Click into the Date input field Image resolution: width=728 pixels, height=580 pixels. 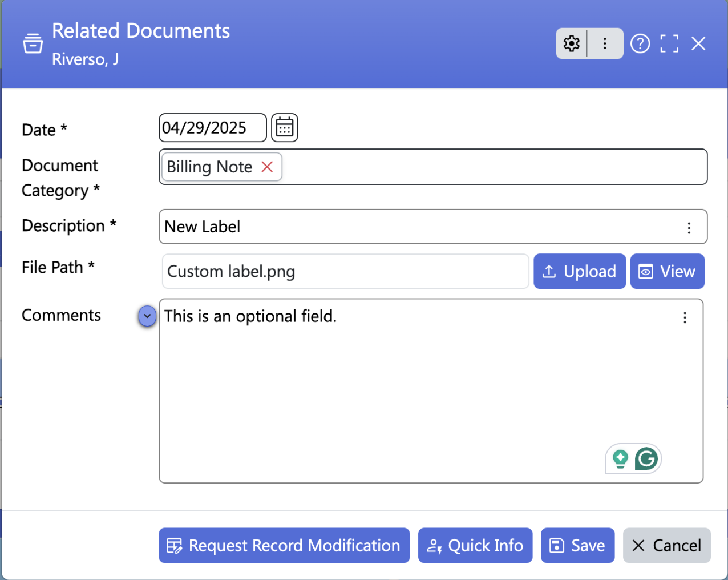pos(212,127)
